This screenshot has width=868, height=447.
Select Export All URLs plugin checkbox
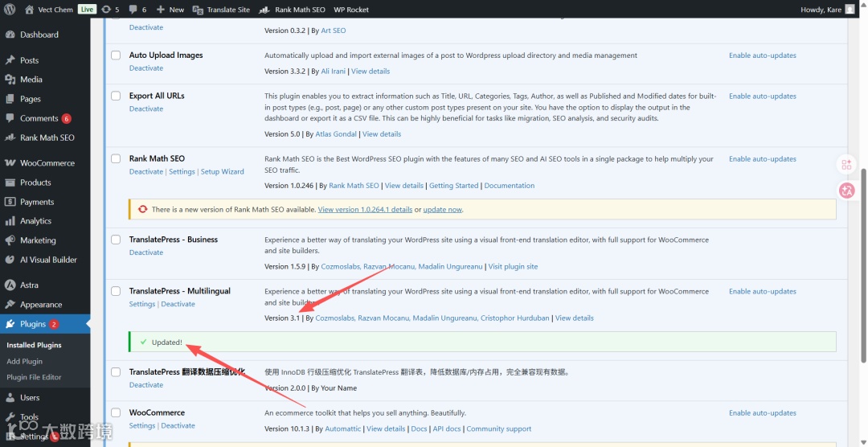[x=116, y=96]
